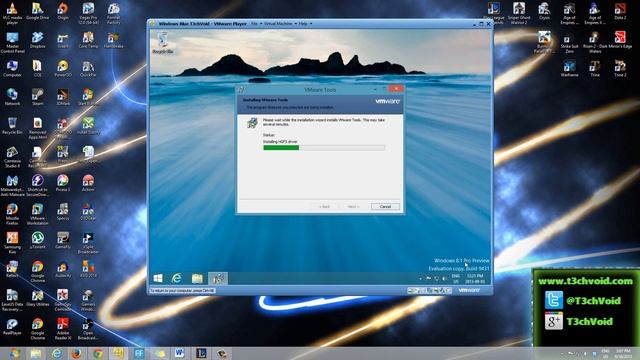Launch Glary Utilities desktop shortcut

tap(38, 298)
